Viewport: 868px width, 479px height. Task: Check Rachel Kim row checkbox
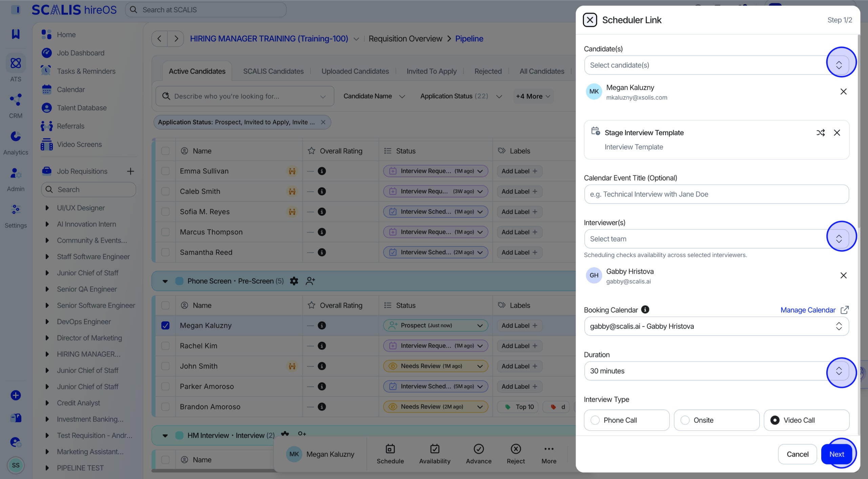165,346
